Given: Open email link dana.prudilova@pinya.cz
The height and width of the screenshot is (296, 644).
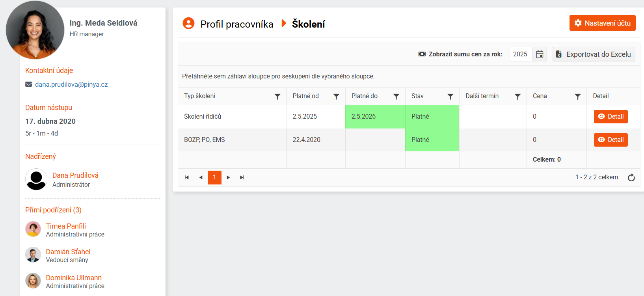Looking at the screenshot, I should [71, 84].
